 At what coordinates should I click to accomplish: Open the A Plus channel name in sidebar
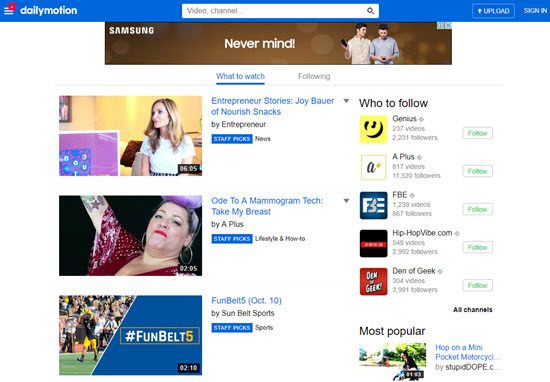403,157
